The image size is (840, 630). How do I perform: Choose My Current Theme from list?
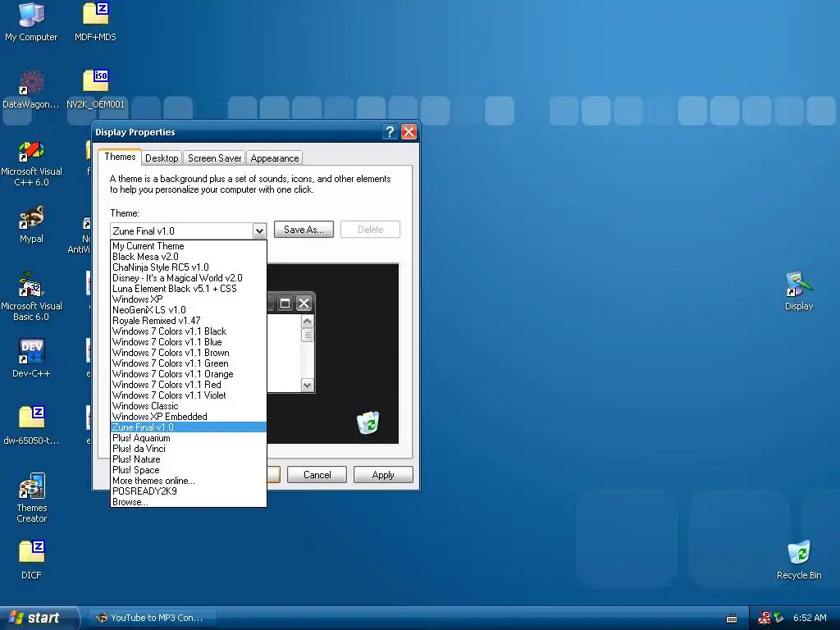click(189, 246)
